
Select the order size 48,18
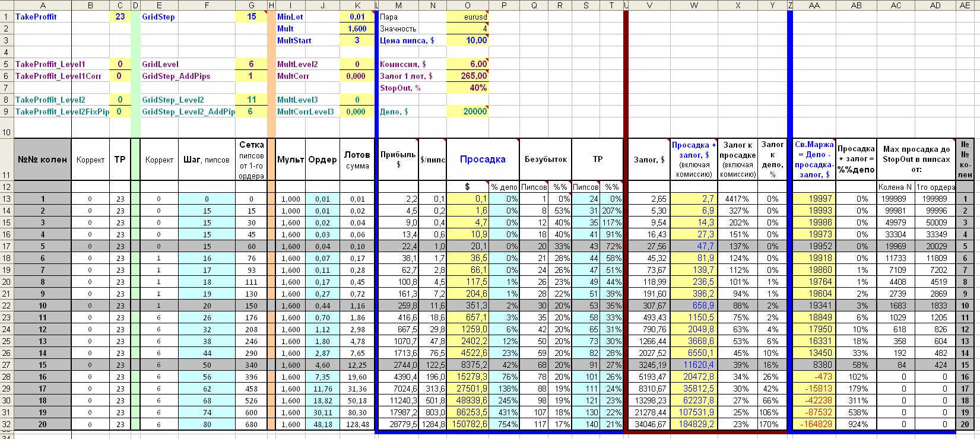[x=322, y=424]
